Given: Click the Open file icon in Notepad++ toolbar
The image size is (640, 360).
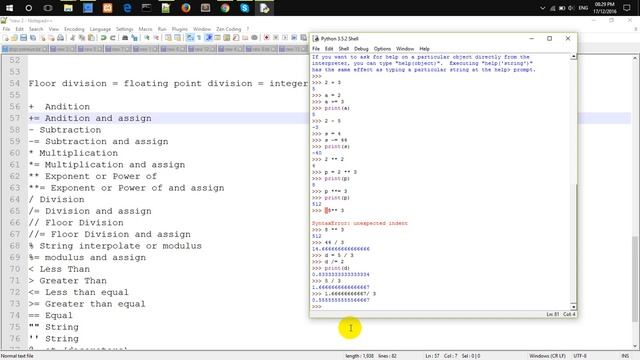Looking at the screenshot, I should tap(14, 38).
